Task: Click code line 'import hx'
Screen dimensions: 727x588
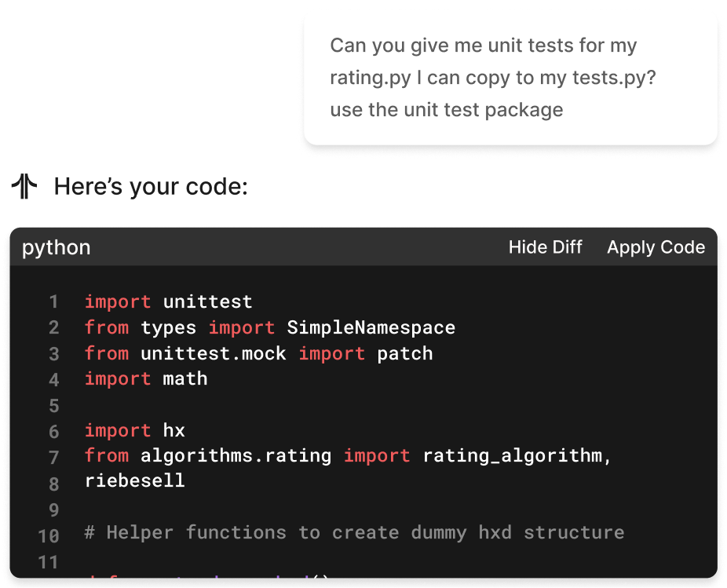Action: click(x=135, y=430)
